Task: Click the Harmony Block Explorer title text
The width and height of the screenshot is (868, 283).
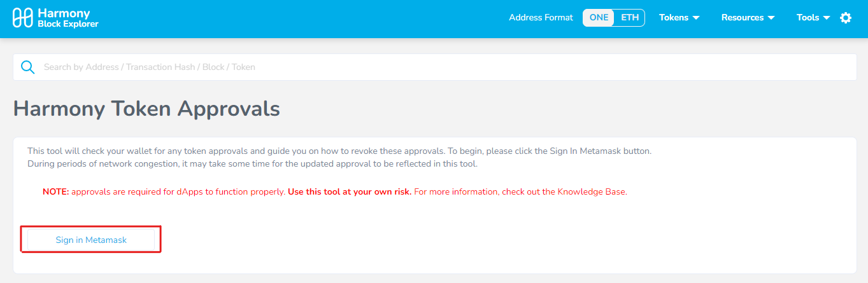Action: coord(68,18)
